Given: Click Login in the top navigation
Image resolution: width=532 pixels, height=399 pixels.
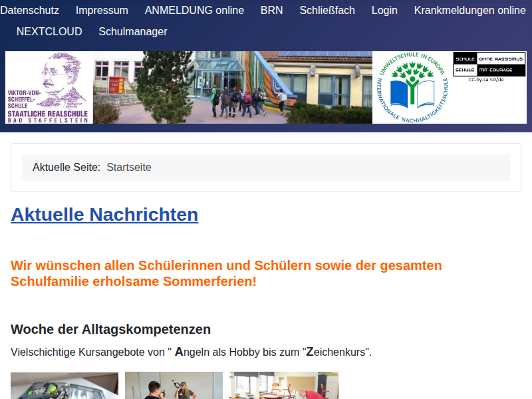Looking at the screenshot, I should (384, 10).
